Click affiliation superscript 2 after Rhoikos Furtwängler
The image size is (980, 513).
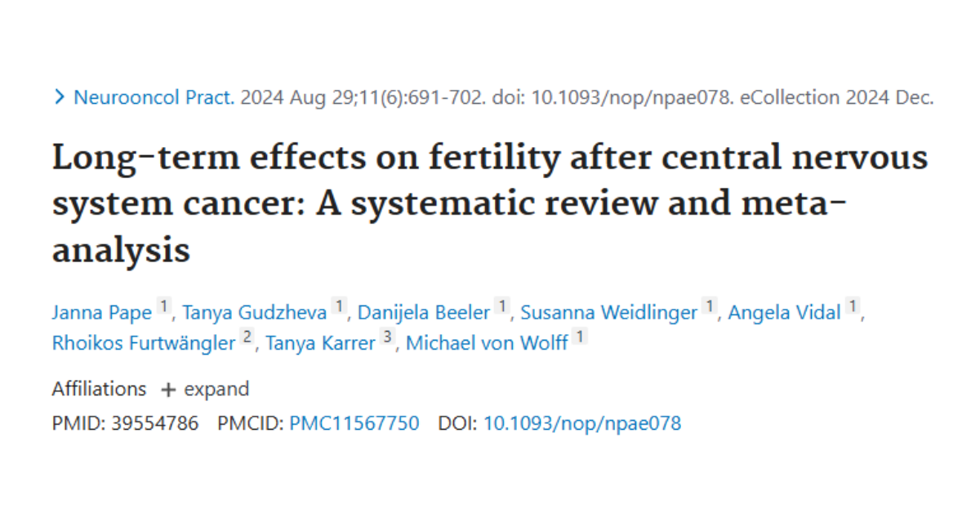click(247, 335)
